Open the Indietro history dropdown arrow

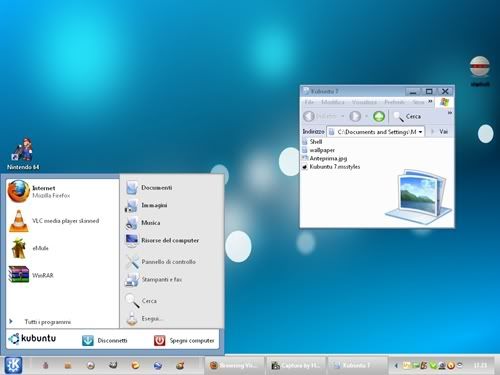point(342,116)
